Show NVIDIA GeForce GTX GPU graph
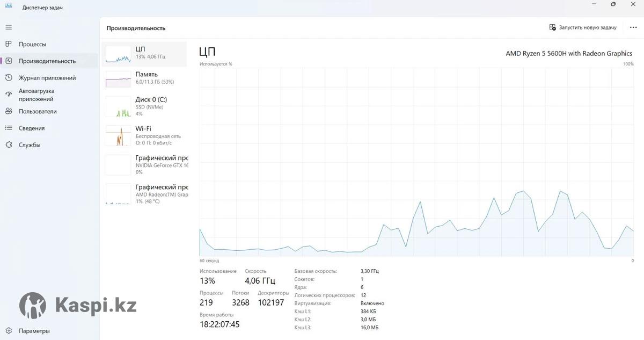Viewport: 644px width, 340px height. (144, 164)
